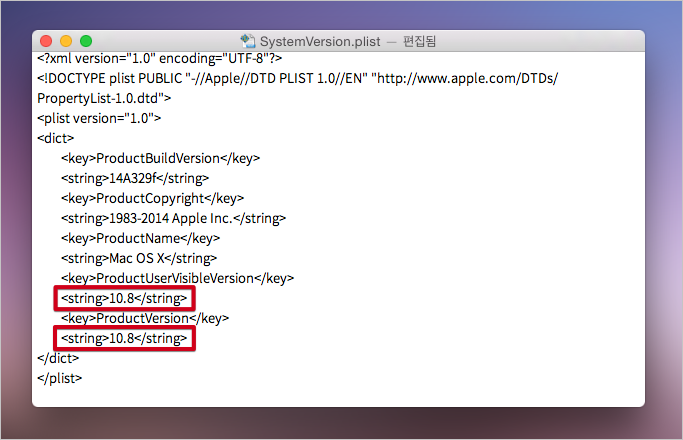Minimize the window using the yellow button
Image resolution: width=683 pixels, height=440 pixels.
66,41
